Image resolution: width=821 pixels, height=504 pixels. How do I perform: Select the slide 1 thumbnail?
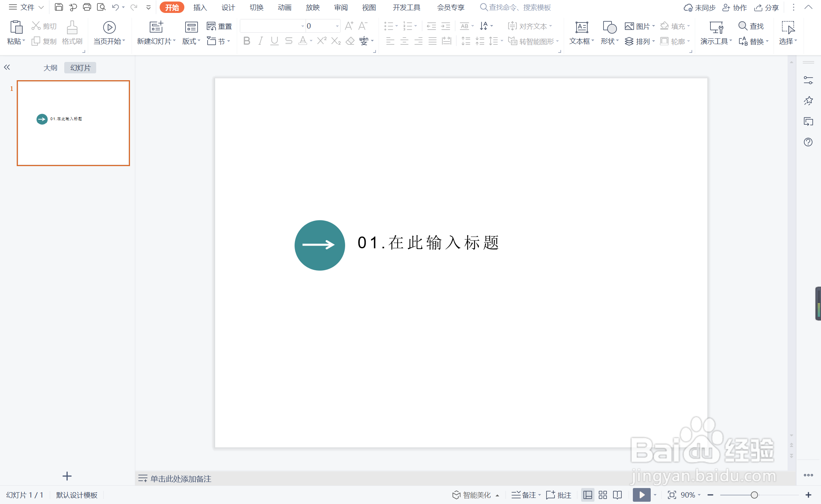pos(73,123)
